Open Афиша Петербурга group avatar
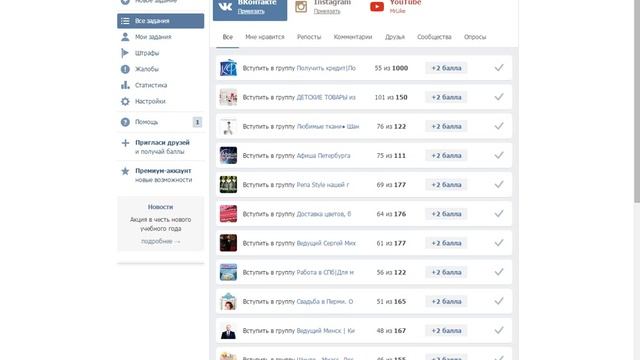The image size is (640, 360). pyautogui.click(x=228, y=156)
